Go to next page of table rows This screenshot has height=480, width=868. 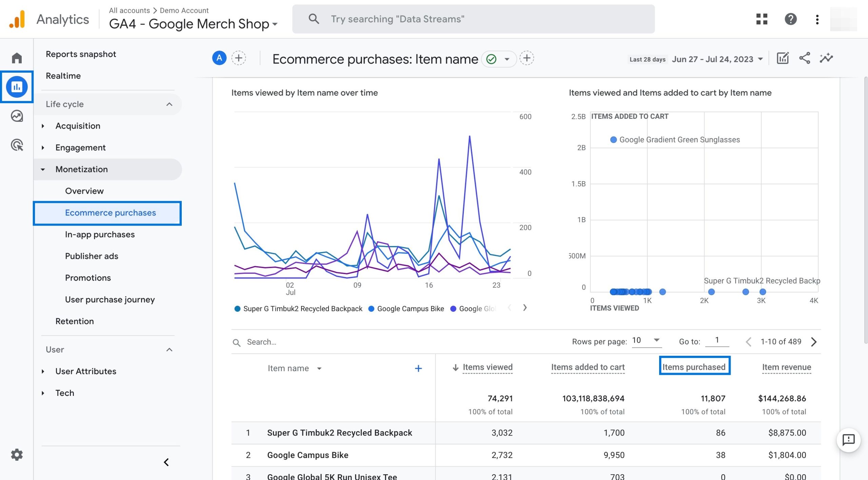(814, 342)
